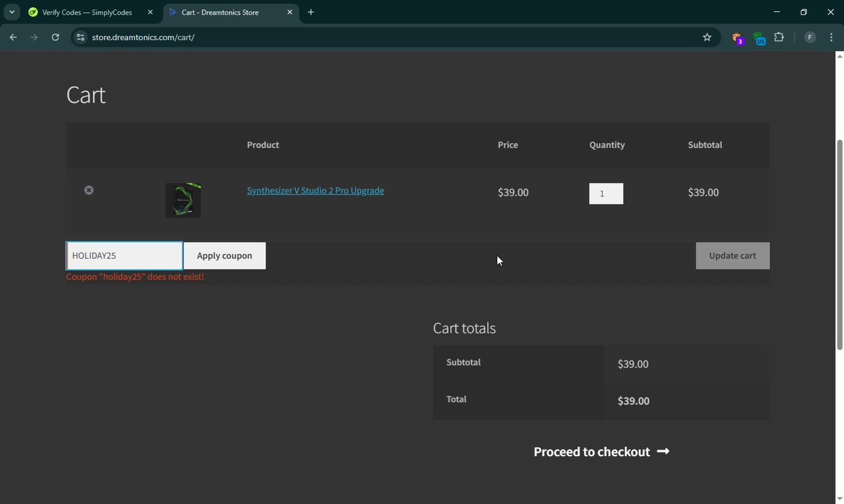Image resolution: width=844 pixels, height=504 pixels.
Task: Go forward in browser history
Action: point(34,38)
